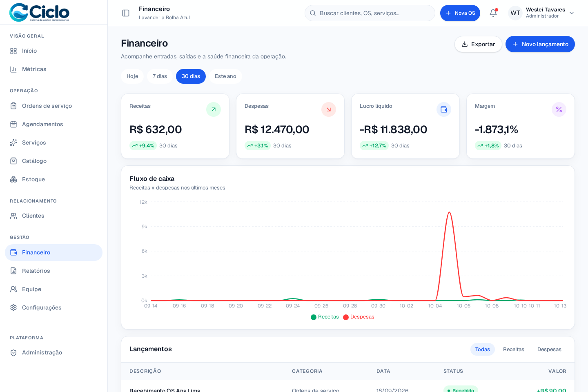Click the Catálogo bag icon
This screenshot has width=588, height=392.
[13, 161]
